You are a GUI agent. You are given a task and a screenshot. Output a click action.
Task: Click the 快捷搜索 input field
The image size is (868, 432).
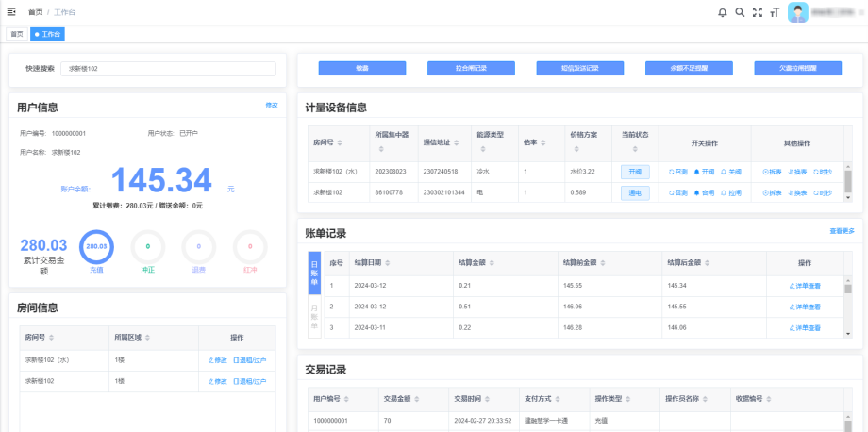tap(168, 69)
